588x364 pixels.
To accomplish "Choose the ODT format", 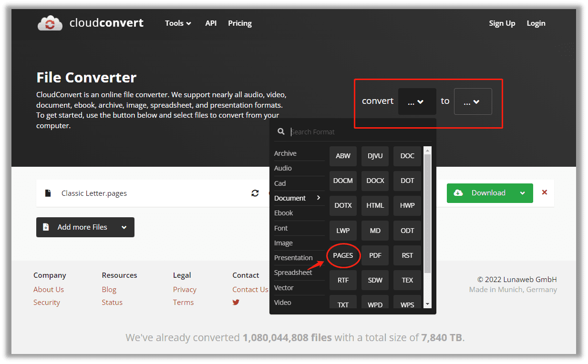I will pos(407,231).
